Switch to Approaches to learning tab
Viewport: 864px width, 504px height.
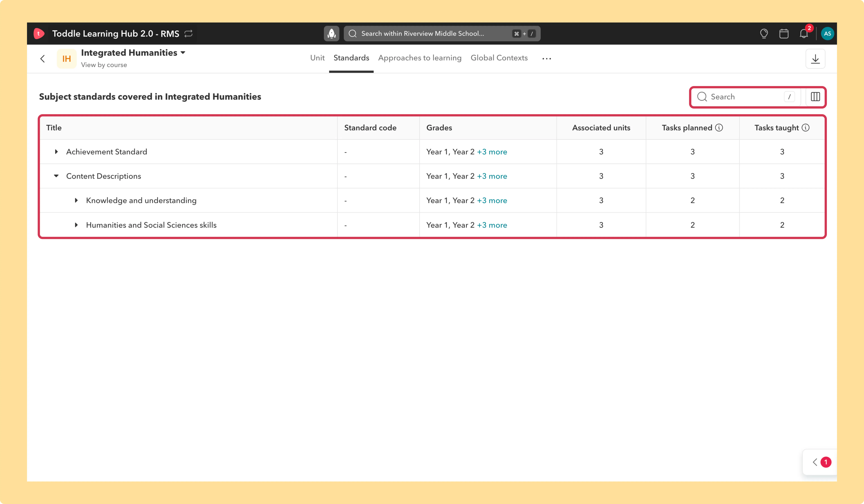[x=420, y=58]
